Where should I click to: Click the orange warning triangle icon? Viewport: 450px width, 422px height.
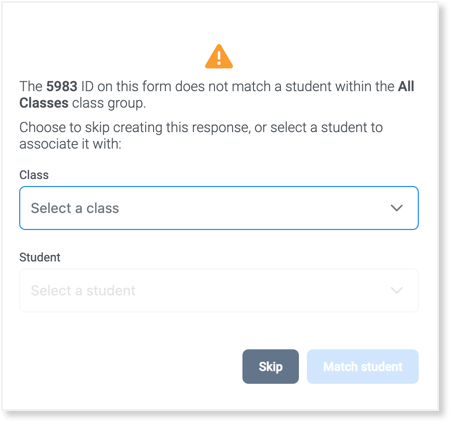(219, 56)
